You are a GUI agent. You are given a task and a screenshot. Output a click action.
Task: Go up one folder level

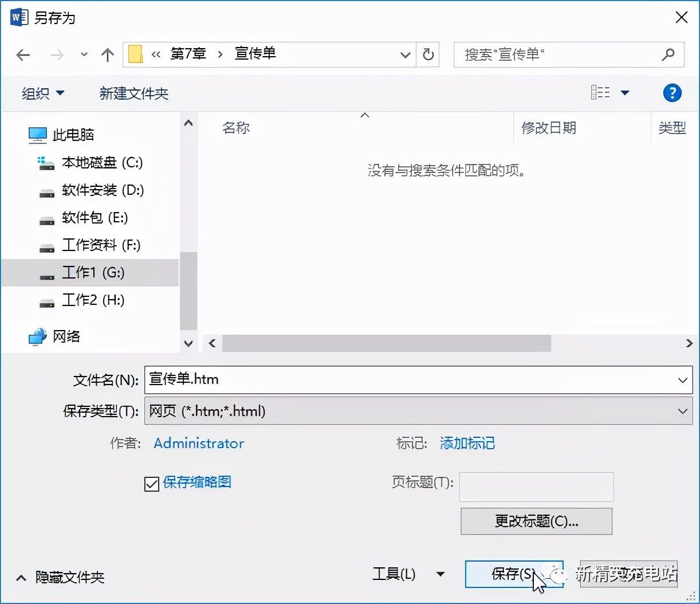107,55
